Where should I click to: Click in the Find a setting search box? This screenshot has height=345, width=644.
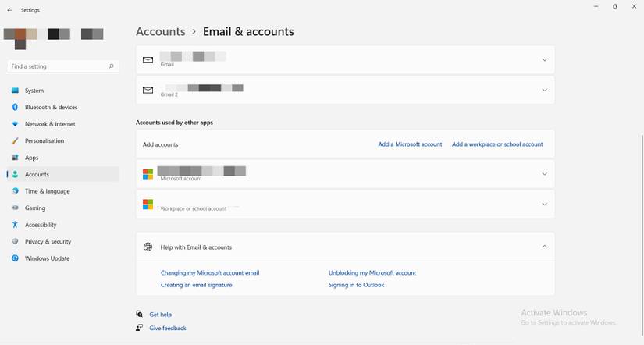[x=63, y=66]
